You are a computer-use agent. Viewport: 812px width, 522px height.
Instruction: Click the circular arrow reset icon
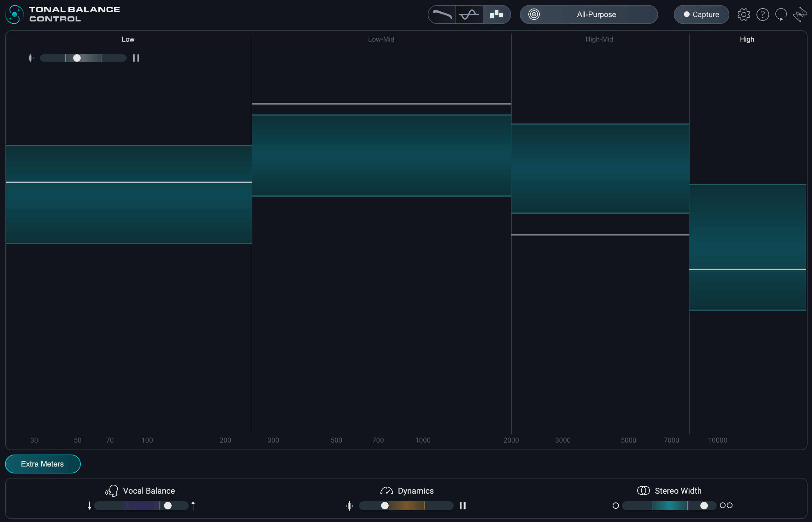click(781, 14)
